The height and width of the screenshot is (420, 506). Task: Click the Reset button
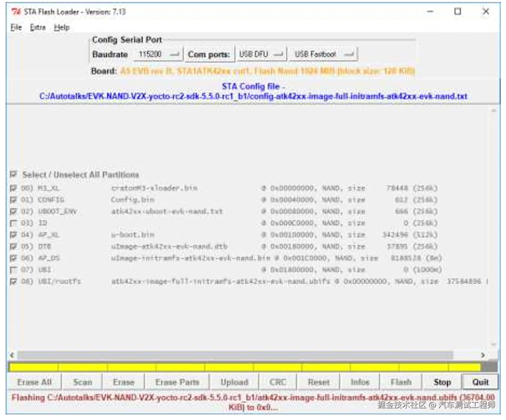tap(319, 382)
